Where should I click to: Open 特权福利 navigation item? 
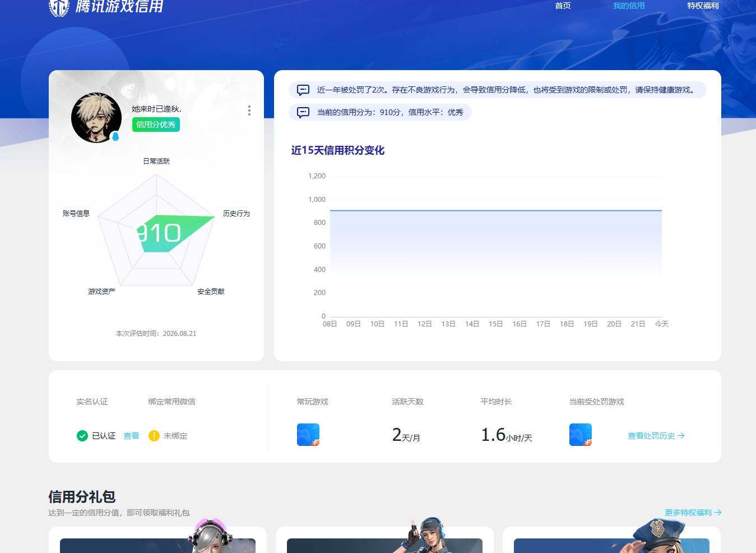pos(703,6)
